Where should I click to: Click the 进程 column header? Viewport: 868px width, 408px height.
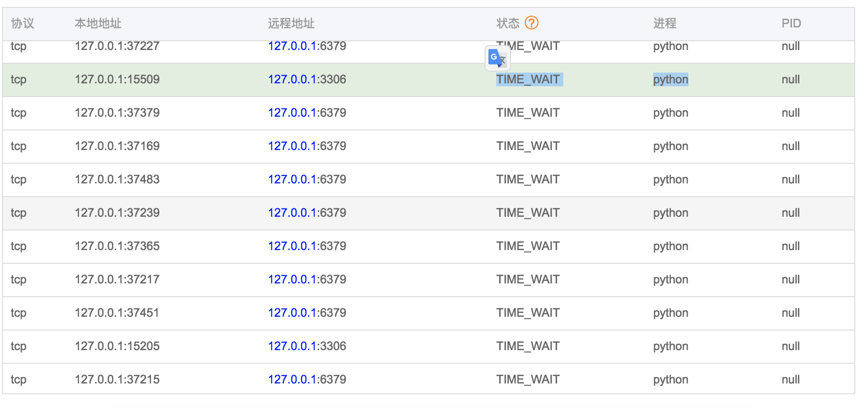click(x=664, y=23)
